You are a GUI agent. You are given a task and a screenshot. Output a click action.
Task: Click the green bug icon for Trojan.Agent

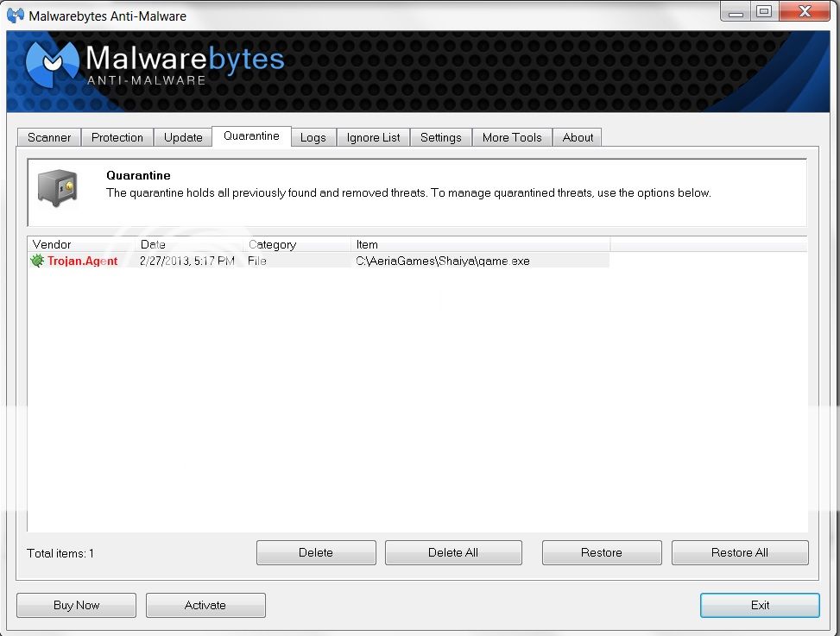37,261
